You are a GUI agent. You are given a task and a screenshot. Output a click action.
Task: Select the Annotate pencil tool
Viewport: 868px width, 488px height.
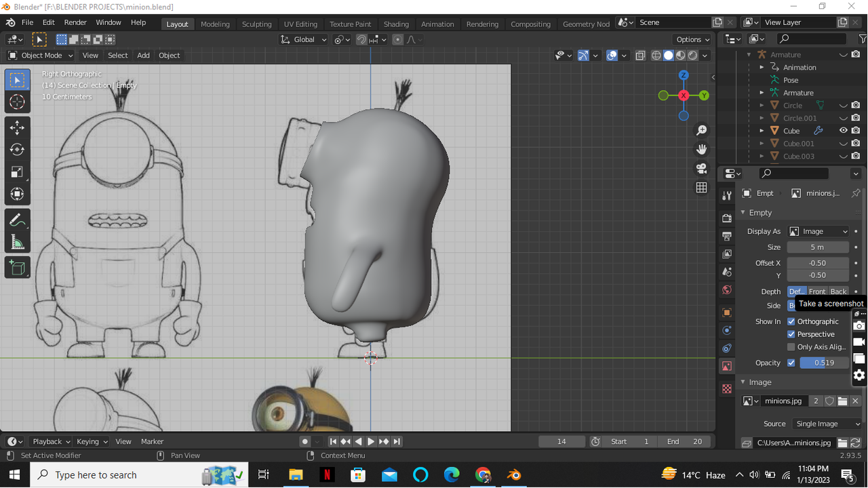coord(17,220)
